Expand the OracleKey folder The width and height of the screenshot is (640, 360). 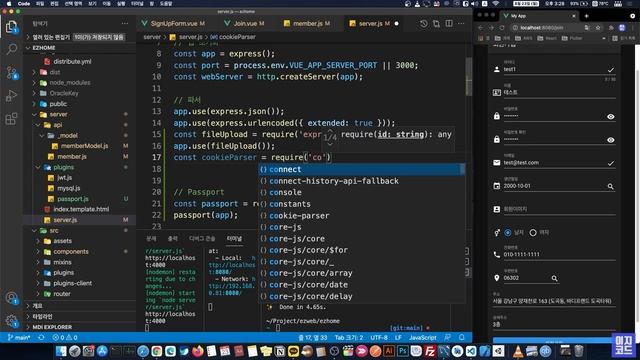tap(79, 93)
